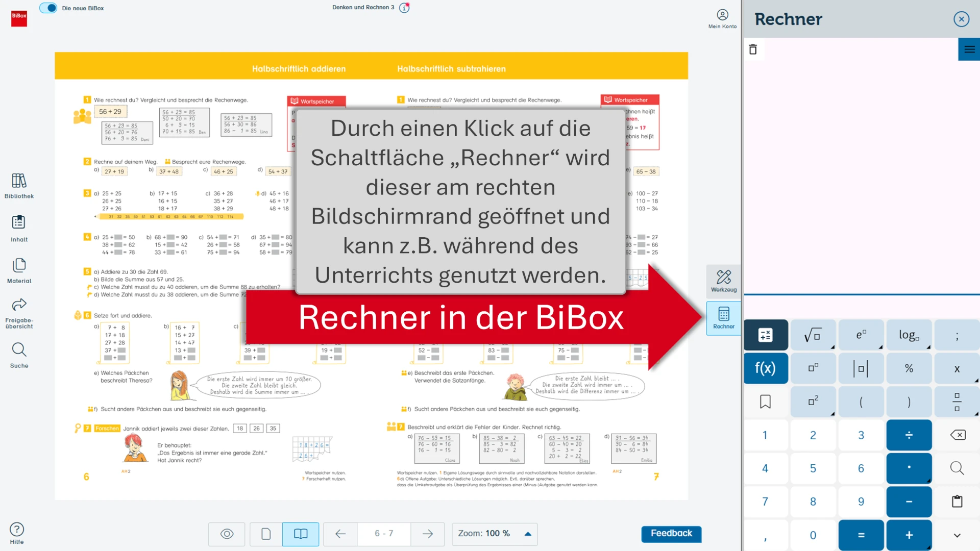Open the calculator bookmark tab
Screen dimensions: 980x551
click(x=765, y=402)
